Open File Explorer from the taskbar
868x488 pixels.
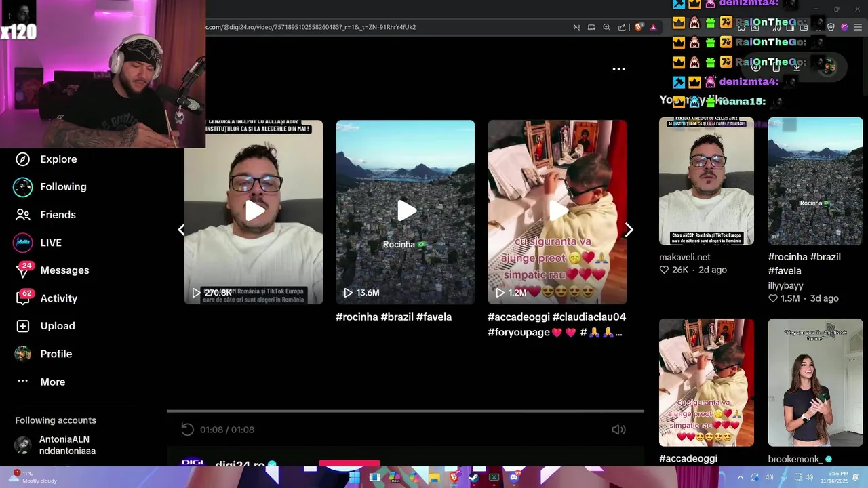click(x=434, y=477)
